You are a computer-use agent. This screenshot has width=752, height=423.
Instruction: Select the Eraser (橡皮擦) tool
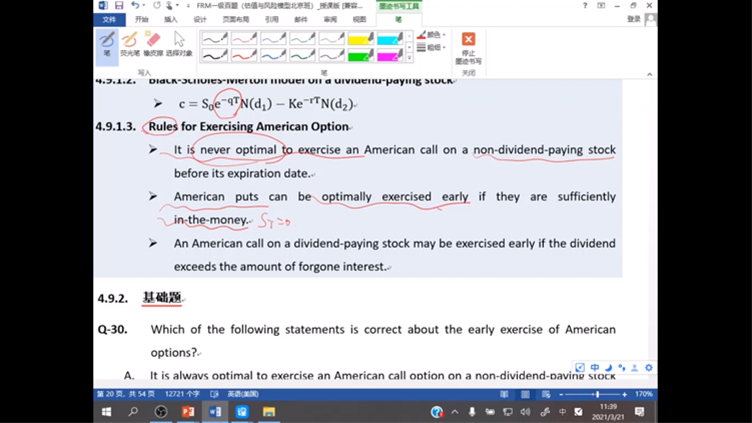tap(153, 44)
